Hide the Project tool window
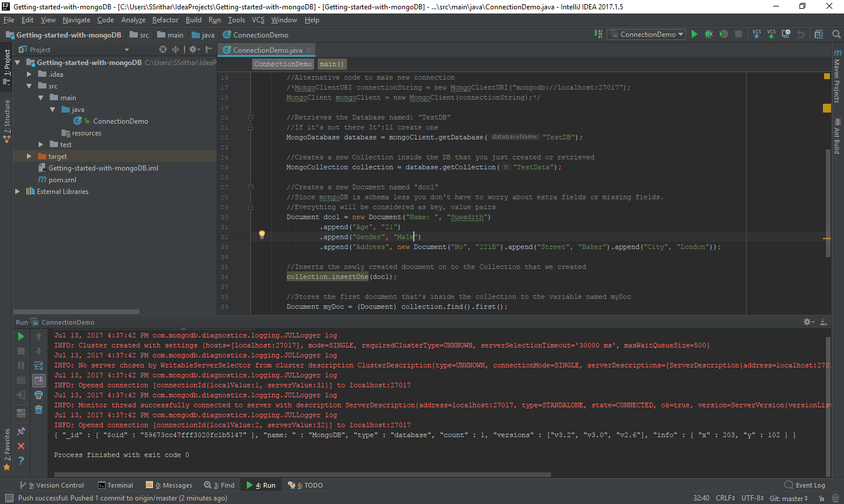 tap(209, 50)
